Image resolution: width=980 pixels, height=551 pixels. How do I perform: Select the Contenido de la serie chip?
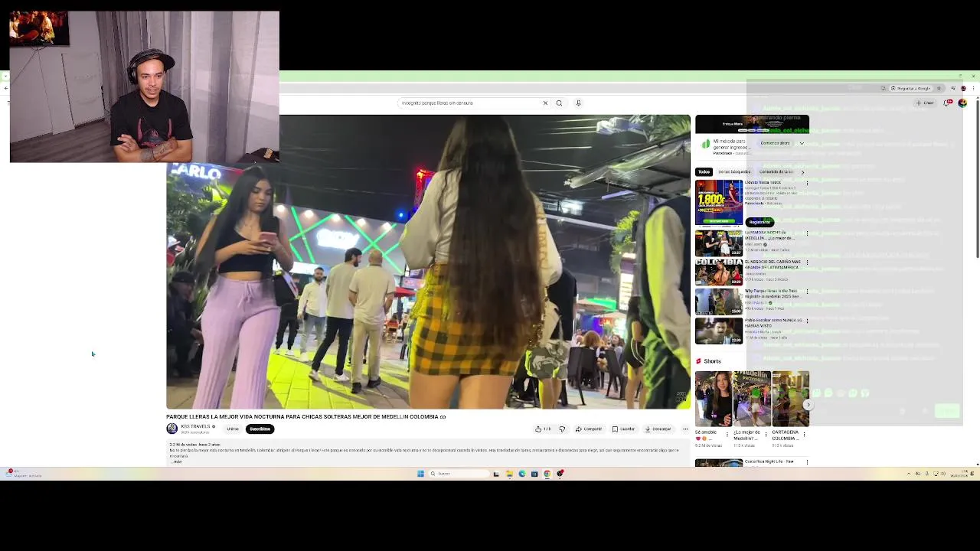click(776, 171)
